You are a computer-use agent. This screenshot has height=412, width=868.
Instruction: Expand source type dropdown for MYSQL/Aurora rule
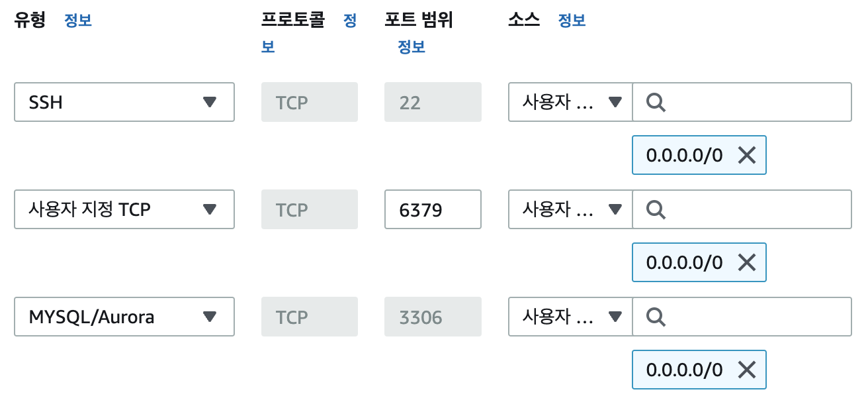coord(570,317)
